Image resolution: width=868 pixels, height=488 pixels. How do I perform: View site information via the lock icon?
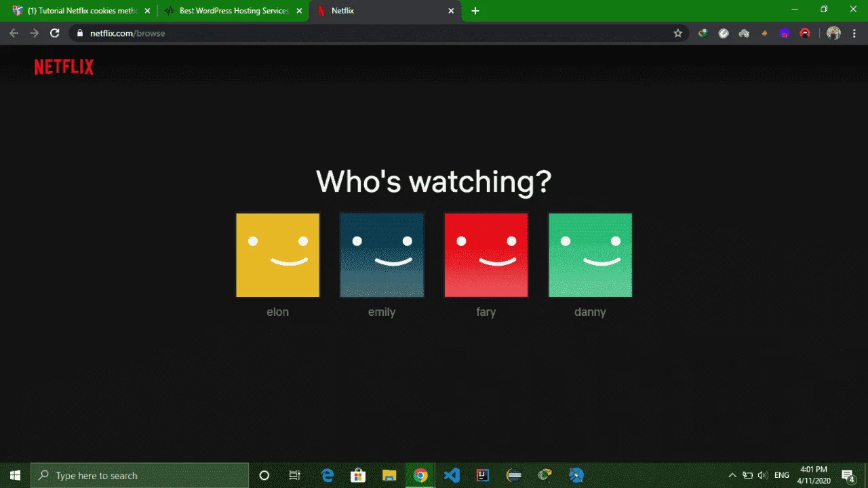coord(80,33)
